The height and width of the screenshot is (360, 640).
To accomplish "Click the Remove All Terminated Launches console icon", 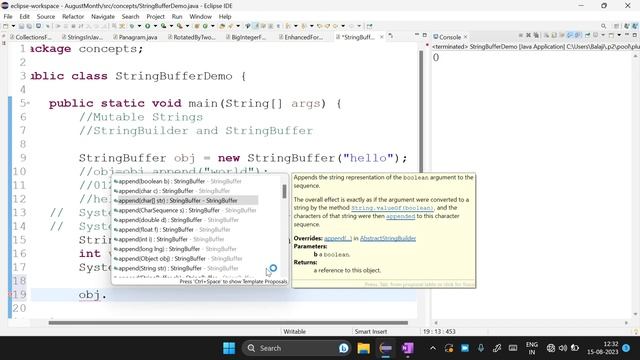I will coord(536,36).
